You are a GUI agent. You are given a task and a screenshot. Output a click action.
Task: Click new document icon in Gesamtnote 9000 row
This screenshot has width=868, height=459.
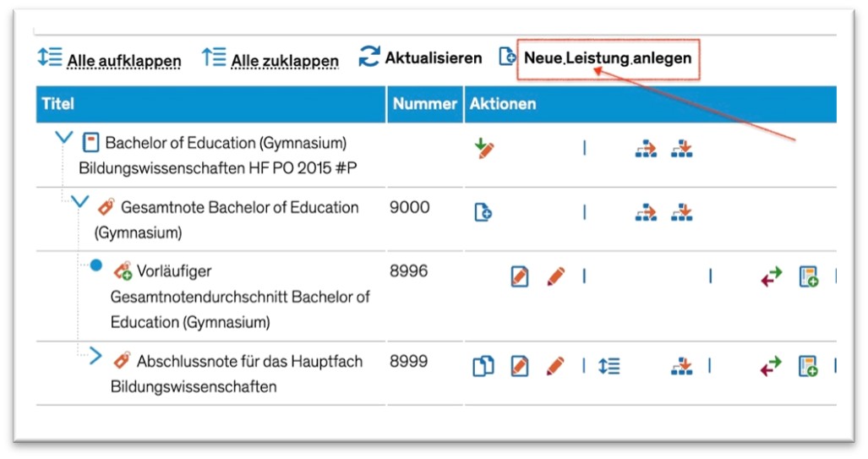pos(483,212)
